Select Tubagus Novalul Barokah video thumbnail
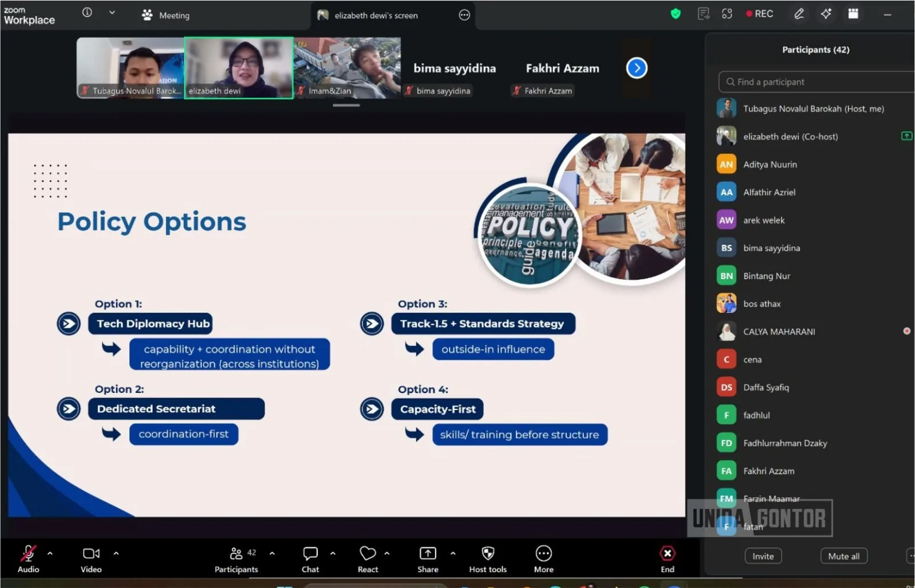 [x=130, y=68]
